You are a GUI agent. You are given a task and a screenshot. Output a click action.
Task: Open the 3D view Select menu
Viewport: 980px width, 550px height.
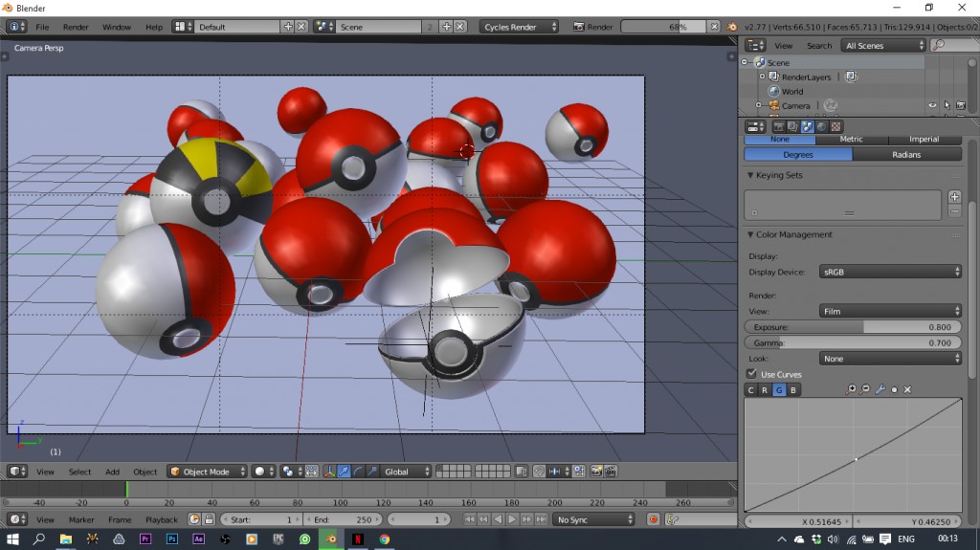79,472
